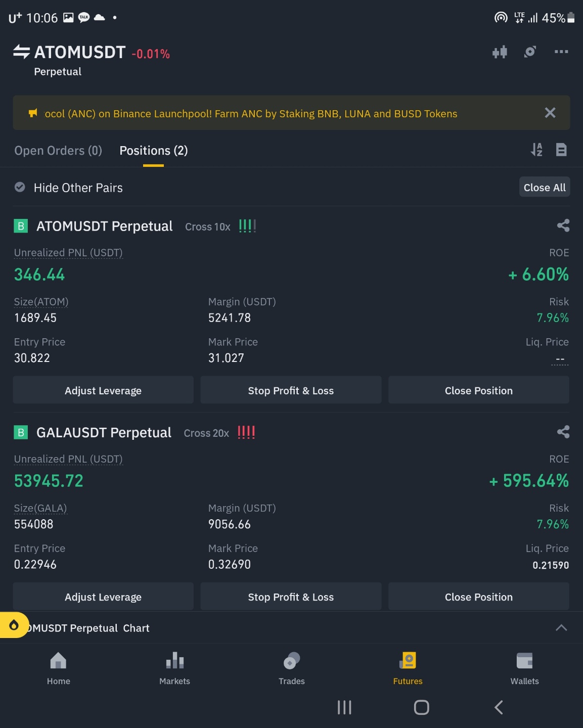Open the candlestick chart icon in header
The width and height of the screenshot is (583, 728).
500,52
